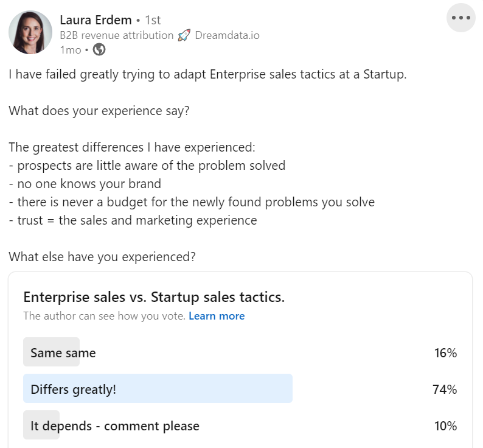This screenshot has width=483, height=448.
Task: Click the globe public visibility icon
Action: tap(99, 50)
